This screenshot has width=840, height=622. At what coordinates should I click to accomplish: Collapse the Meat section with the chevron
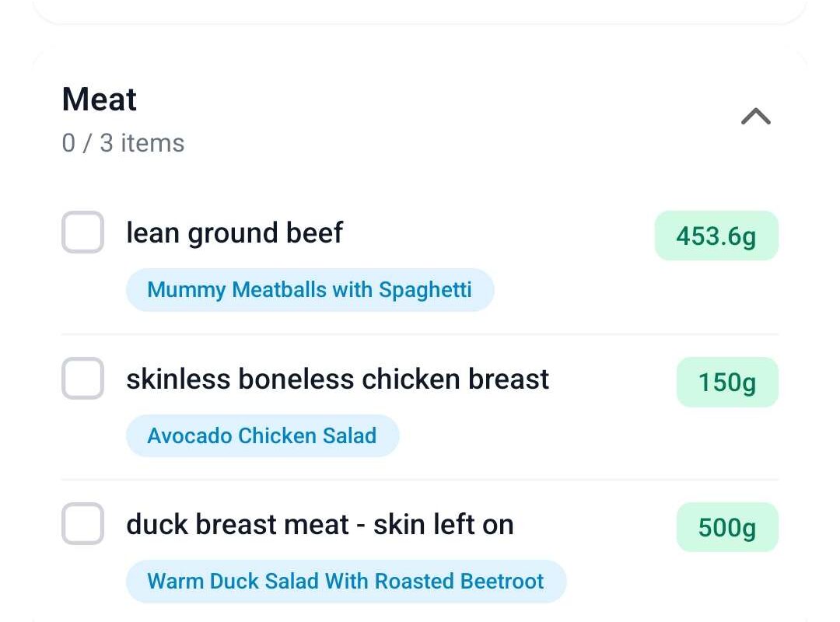pyautogui.click(x=755, y=117)
